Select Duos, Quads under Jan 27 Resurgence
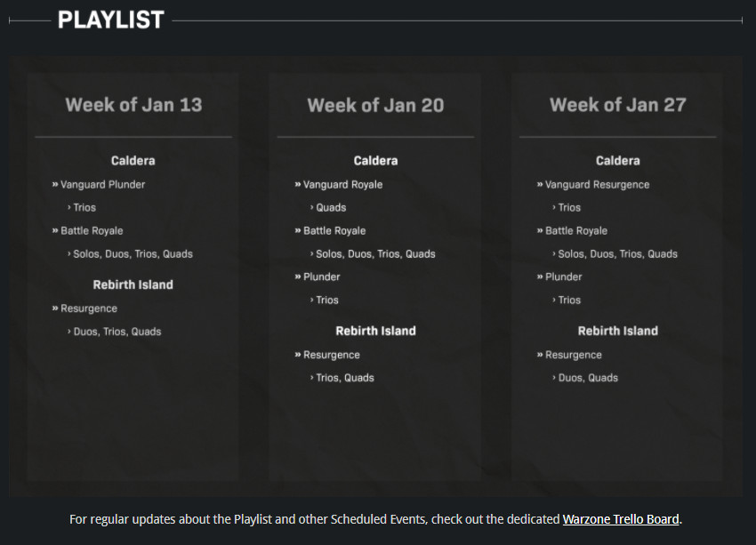 pyautogui.click(x=588, y=378)
